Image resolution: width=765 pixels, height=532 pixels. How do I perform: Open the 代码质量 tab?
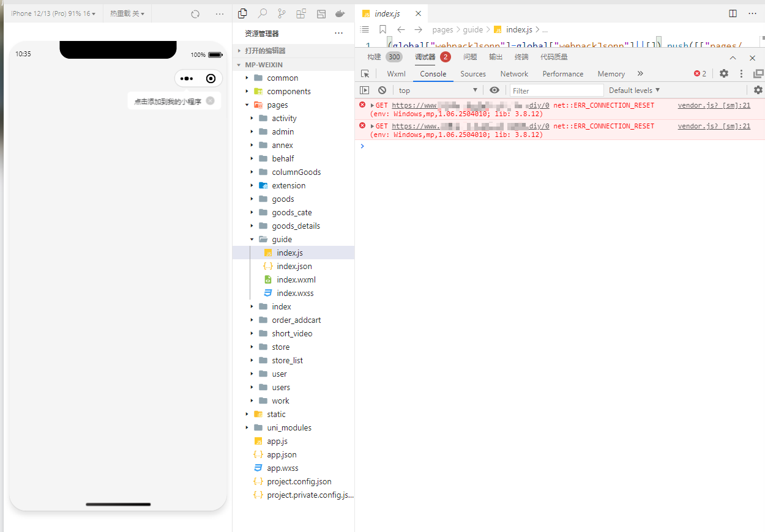(x=554, y=57)
